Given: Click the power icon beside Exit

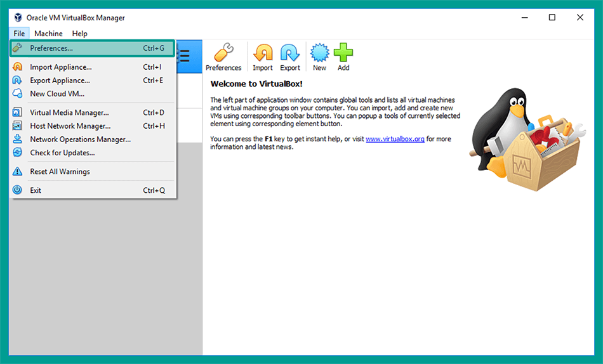Looking at the screenshot, I should pyautogui.click(x=17, y=190).
